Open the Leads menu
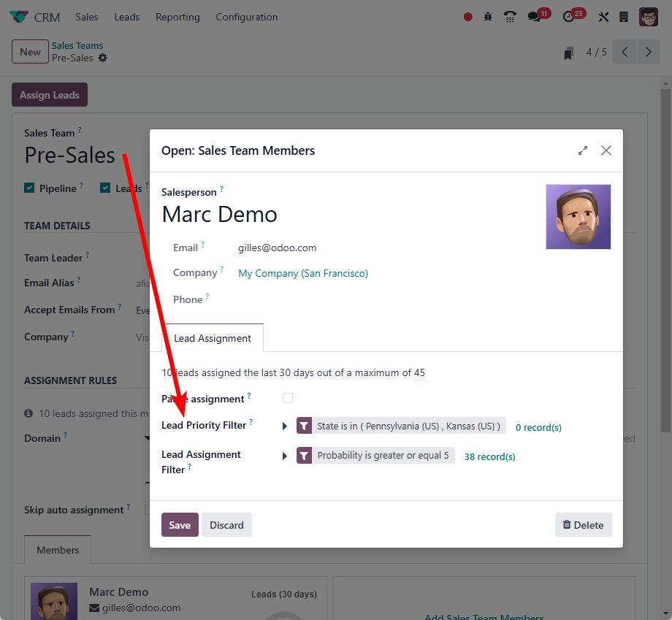 (127, 17)
